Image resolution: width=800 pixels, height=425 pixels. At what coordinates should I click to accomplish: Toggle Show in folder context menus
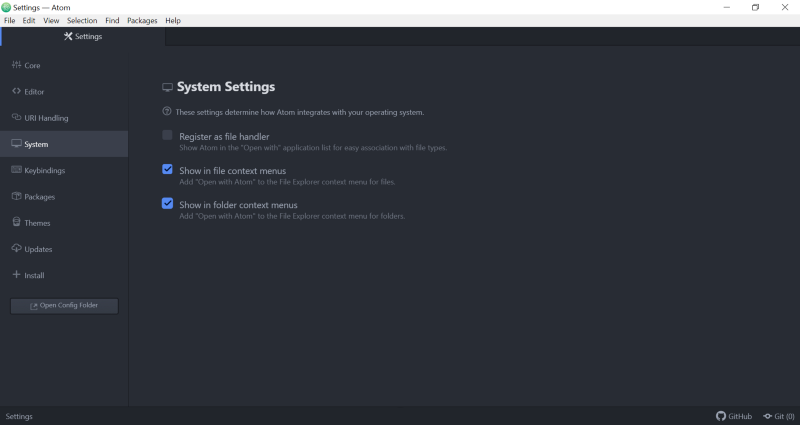168,204
